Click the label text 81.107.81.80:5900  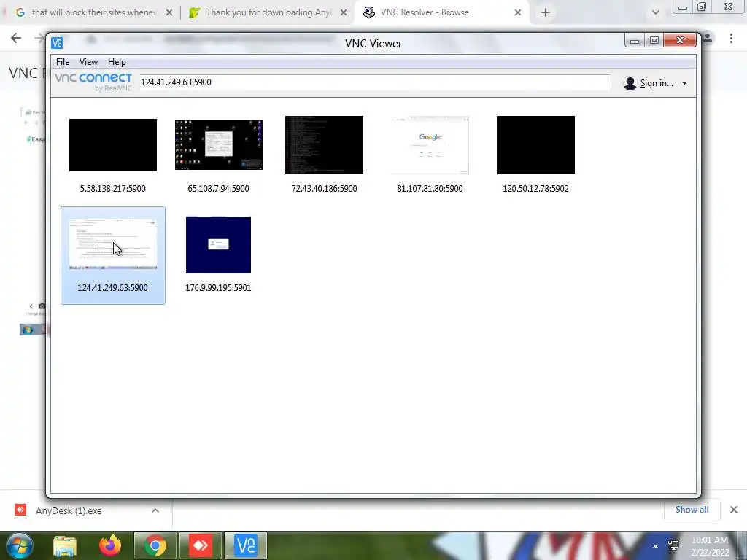[x=430, y=189]
